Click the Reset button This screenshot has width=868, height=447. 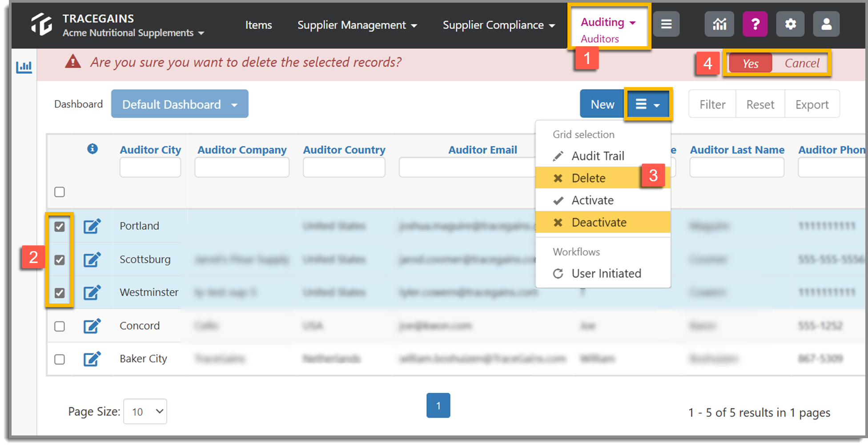pyautogui.click(x=760, y=104)
